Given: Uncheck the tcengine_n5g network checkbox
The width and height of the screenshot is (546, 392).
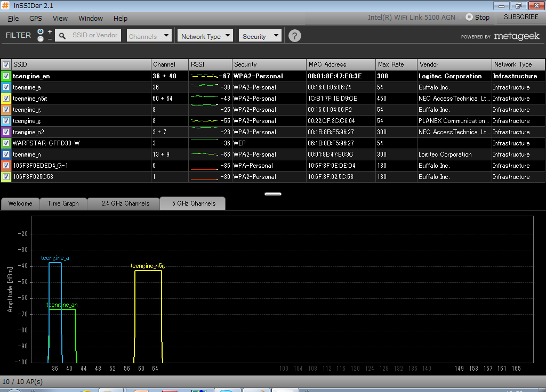Looking at the screenshot, I should (x=6, y=99).
